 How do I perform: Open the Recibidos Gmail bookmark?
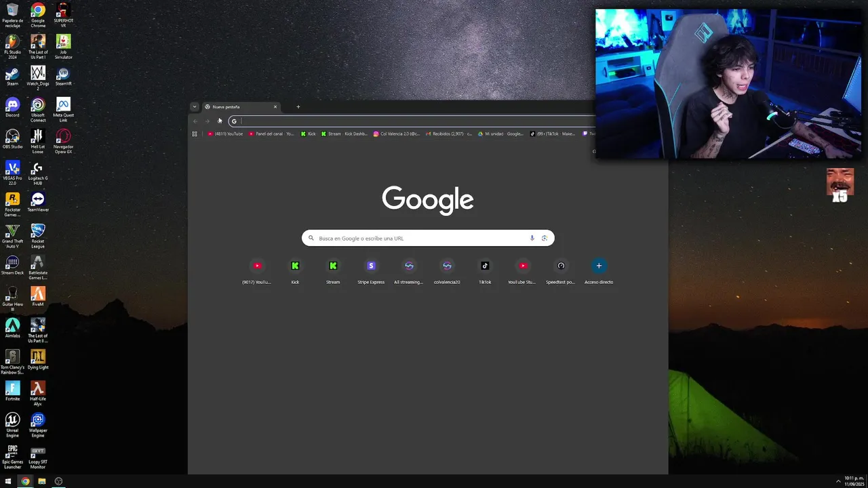(448, 134)
